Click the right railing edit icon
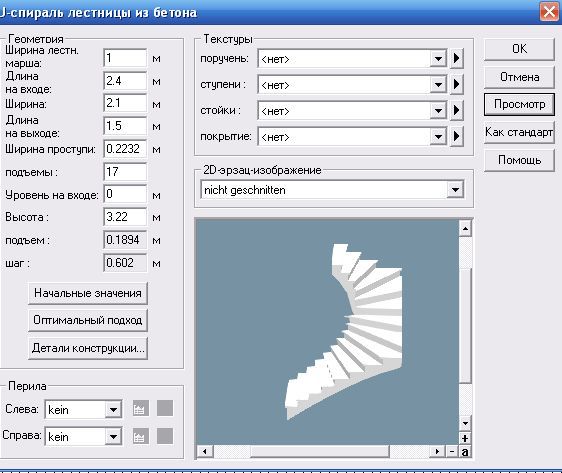562x473 pixels. [x=141, y=436]
